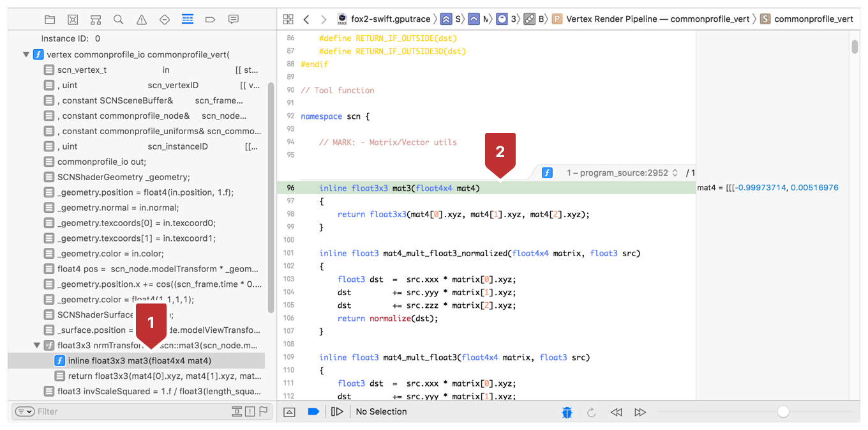Click the 'B' breadcrumb segment in jump bar

[x=534, y=19]
